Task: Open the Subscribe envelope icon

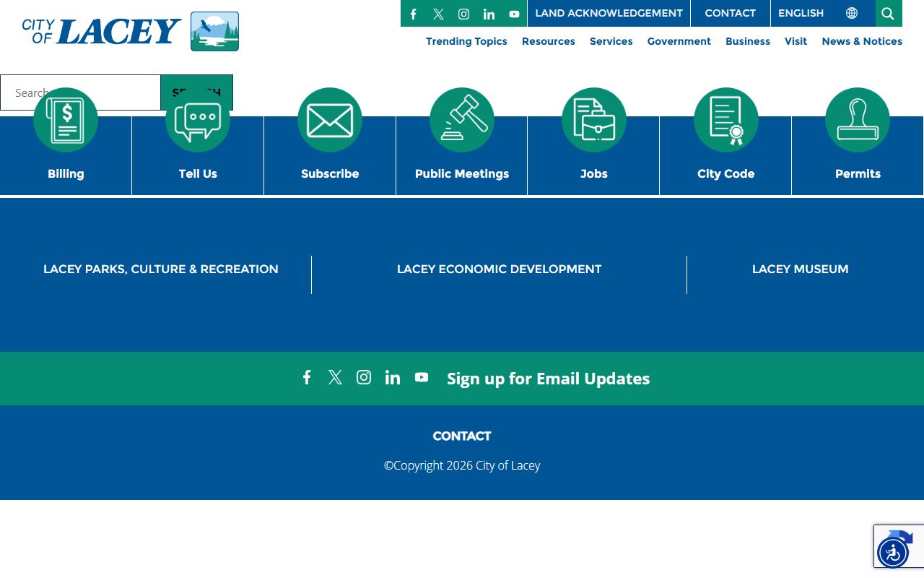Action: point(330,120)
